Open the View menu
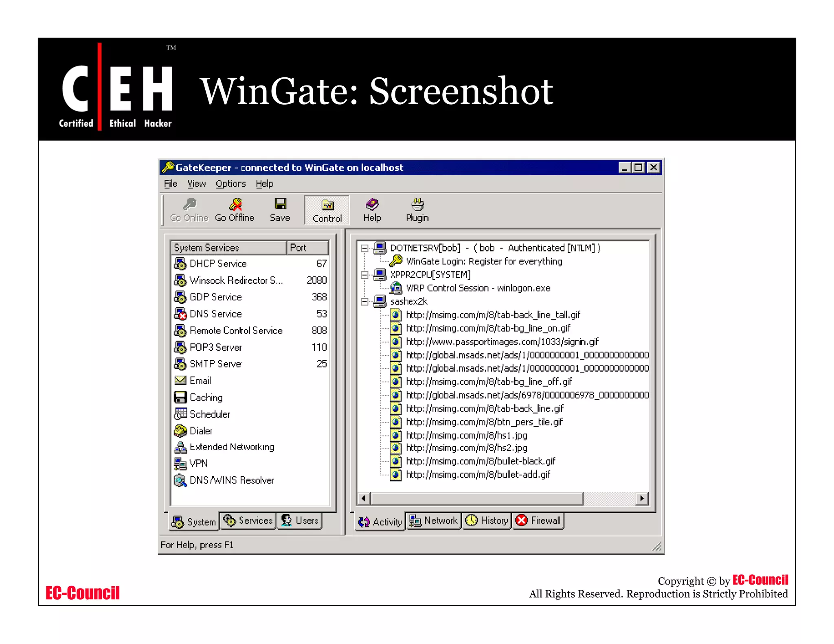Image resolution: width=834 pixels, height=644 pixels. pos(196,184)
